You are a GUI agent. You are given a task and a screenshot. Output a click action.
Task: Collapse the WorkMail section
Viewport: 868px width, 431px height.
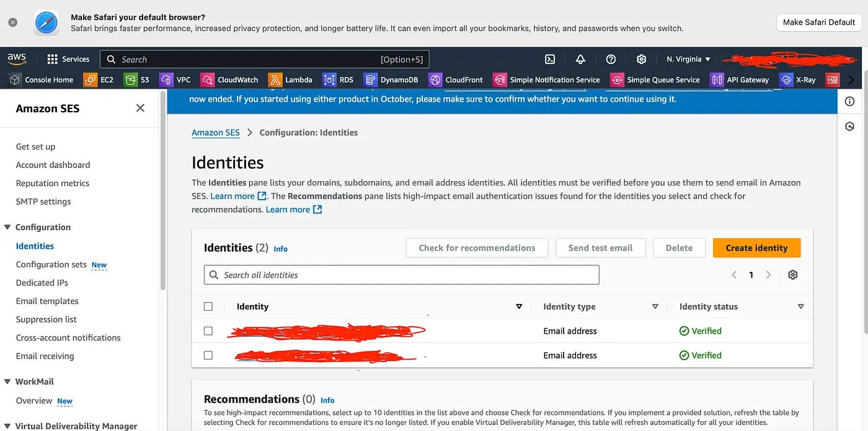tap(7, 381)
